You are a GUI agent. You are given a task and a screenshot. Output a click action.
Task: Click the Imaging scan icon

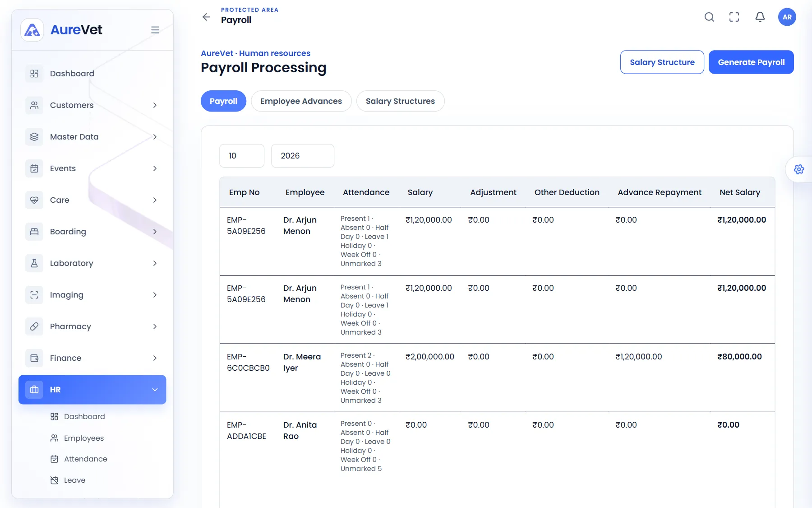(x=34, y=295)
